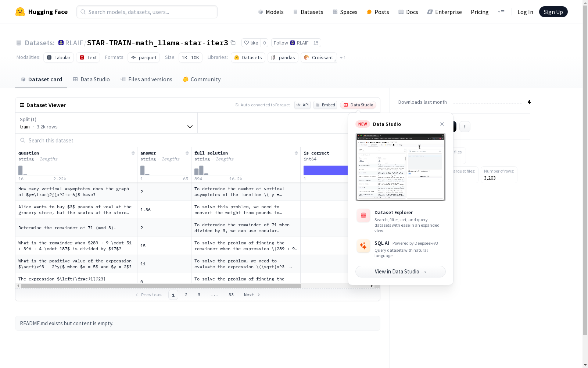This screenshot has width=588, height=368.
Task: Click the is_correct histogram bar
Action: (326, 170)
